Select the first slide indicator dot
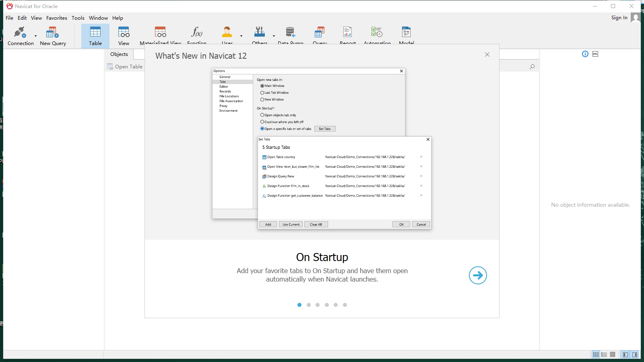The width and height of the screenshot is (644, 362). (299, 305)
